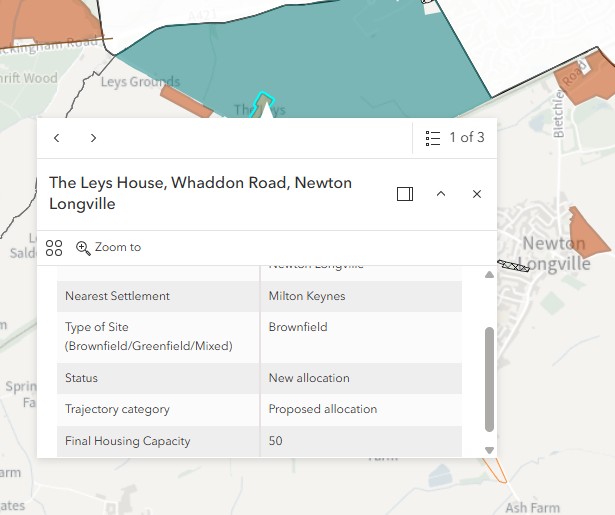Collapse the popup with chevron
This screenshot has height=515, width=615.
pyautogui.click(x=441, y=194)
